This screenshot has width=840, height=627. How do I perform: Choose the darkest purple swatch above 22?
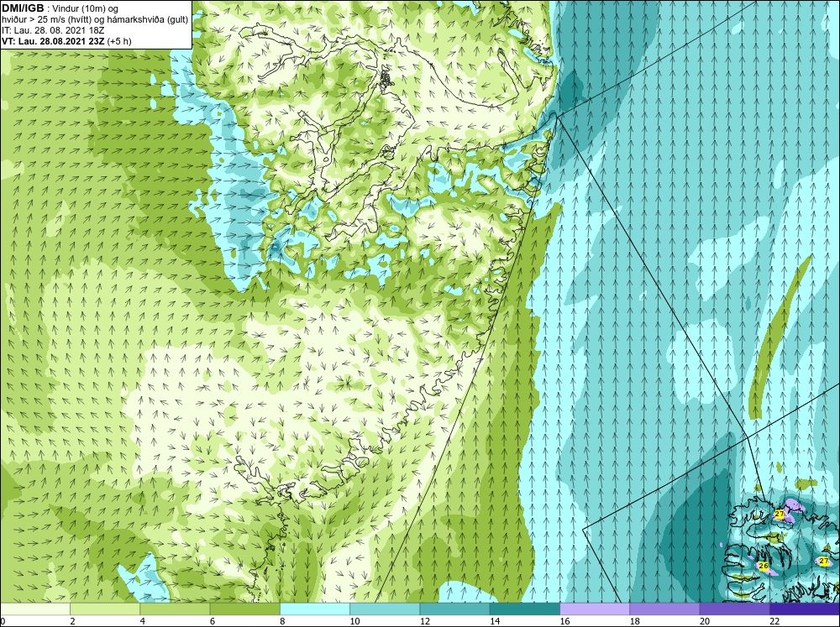click(x=805, y=609)
